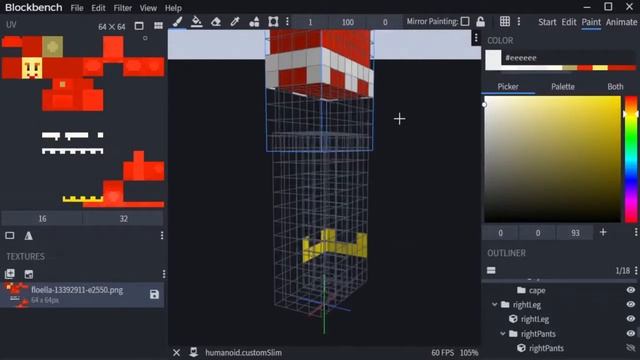640x360 pixels.
Task: Open the UV toolbar three-dot menu
Action: (162, 236)
